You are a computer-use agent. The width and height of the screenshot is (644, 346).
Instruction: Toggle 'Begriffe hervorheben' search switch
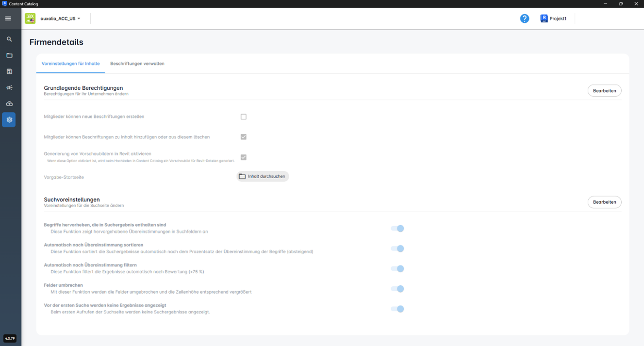point(397,229)
